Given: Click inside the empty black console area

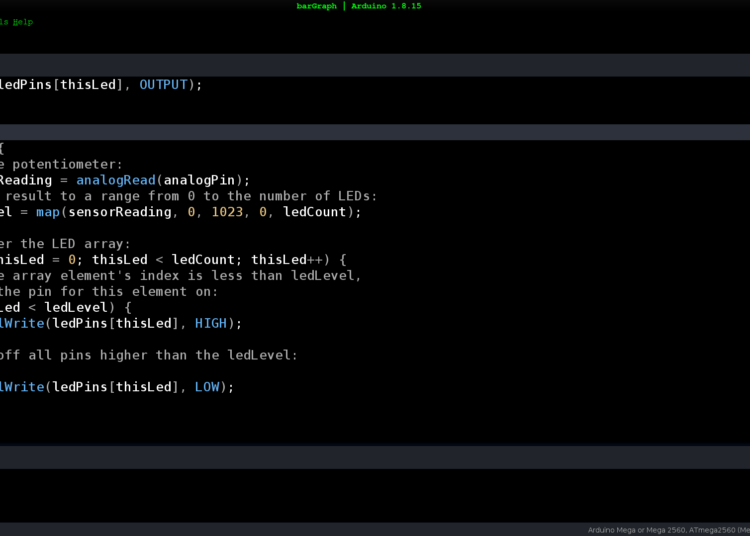Looking at the screenshot, I should click(375, 495).
